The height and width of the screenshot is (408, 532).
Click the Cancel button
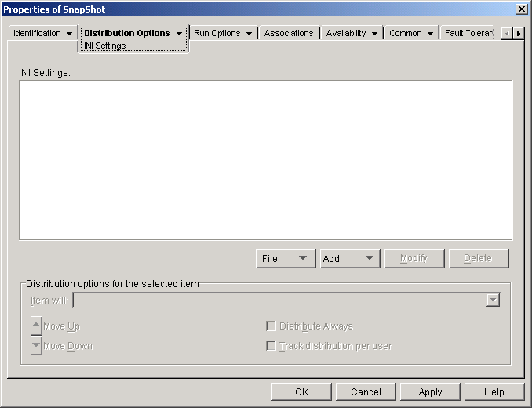coord(366,392)
